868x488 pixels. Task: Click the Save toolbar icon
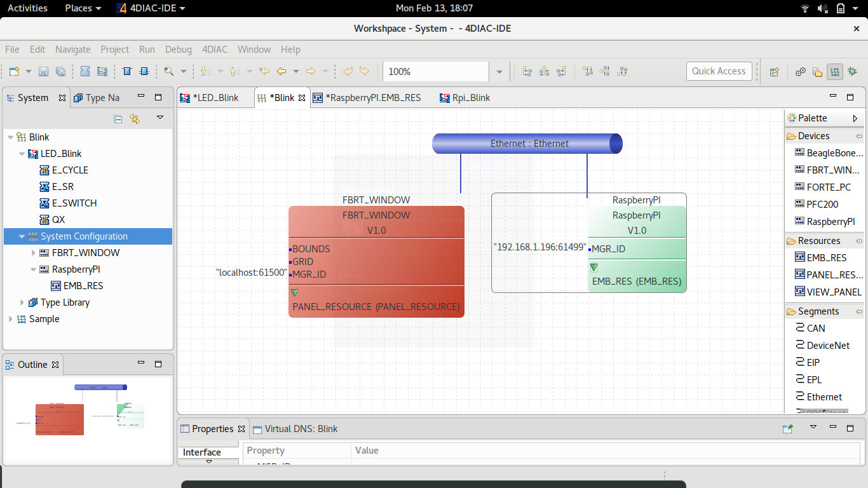pos(44,72)
